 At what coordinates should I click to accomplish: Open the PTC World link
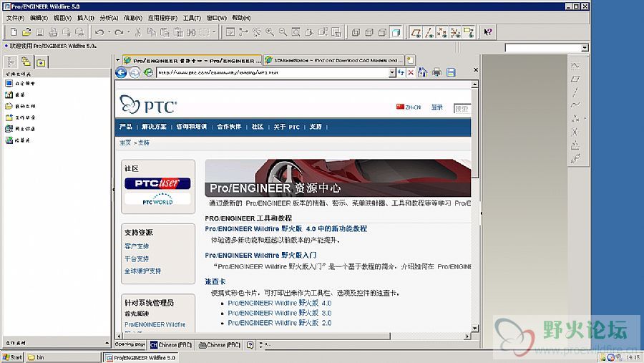(157, 199)
